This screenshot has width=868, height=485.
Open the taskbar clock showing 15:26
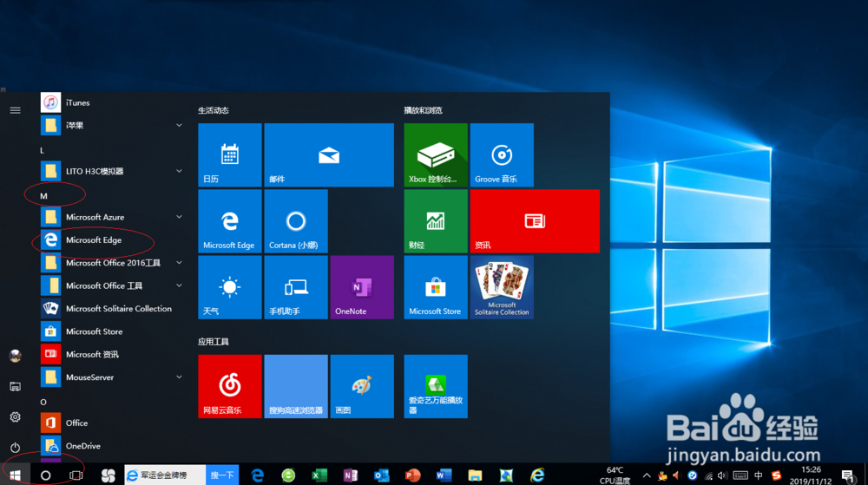pyautogui.click(x=811, y=475)
